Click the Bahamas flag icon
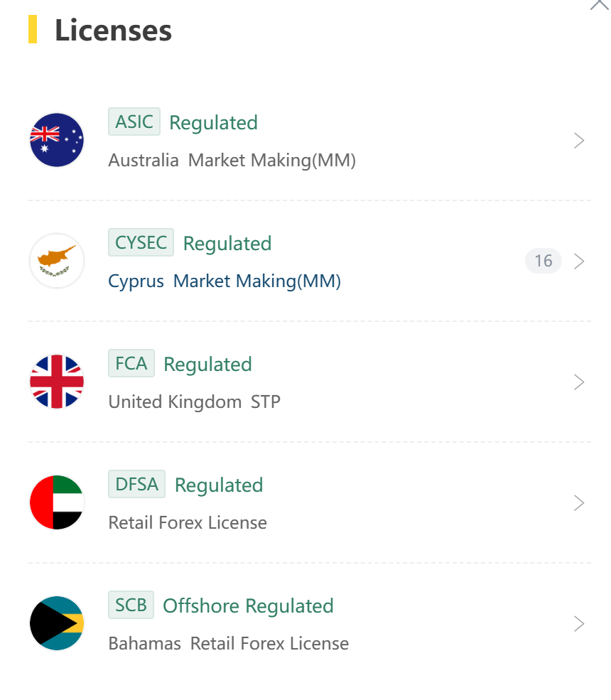 click(57, 623)
